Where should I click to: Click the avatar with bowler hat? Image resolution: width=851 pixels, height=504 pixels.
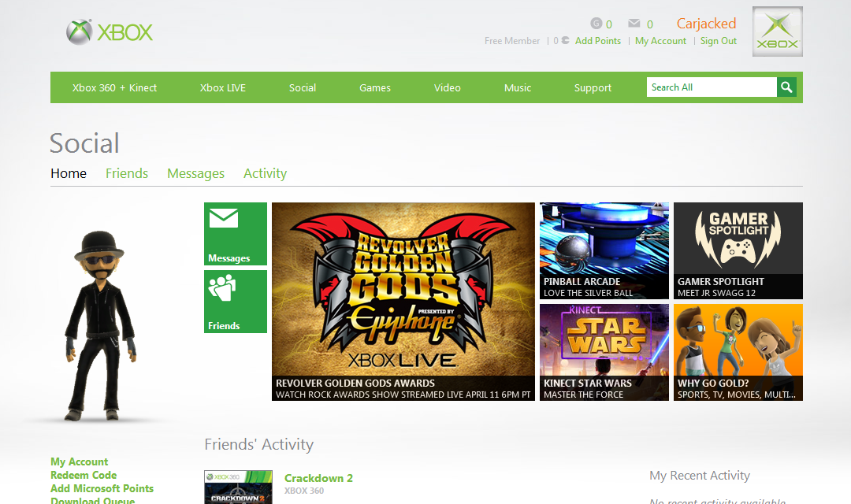pyautogui.click(x=100, y=325)
